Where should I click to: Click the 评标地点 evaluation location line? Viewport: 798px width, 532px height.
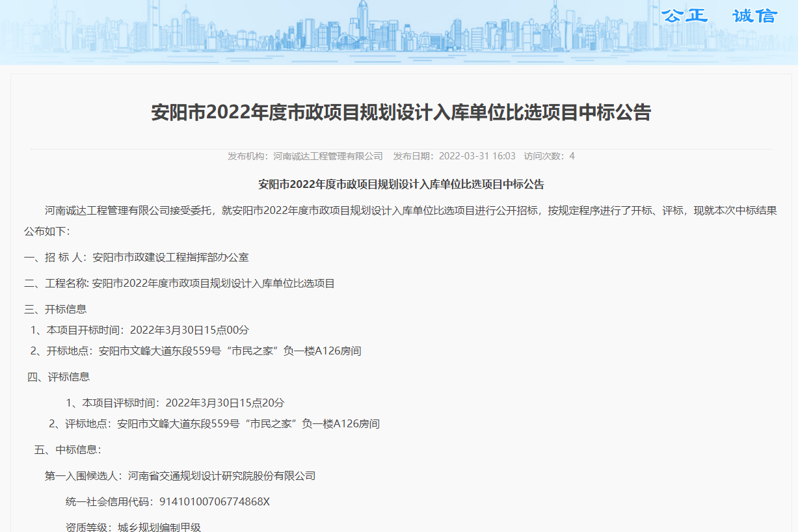[215, 423]
